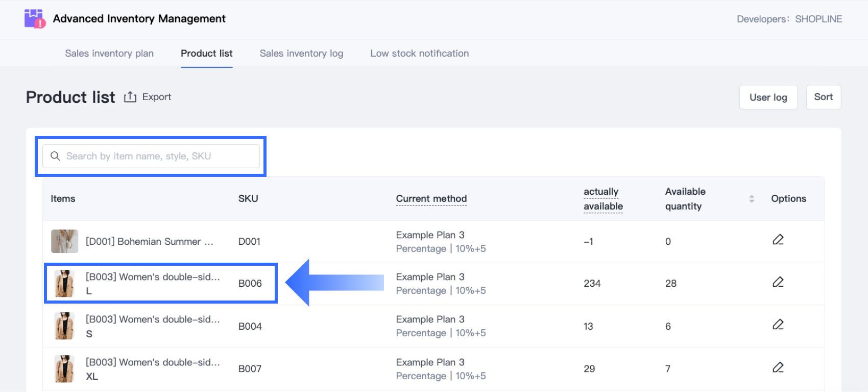Edit the Bohemian Summer D001 row
Viewport: 868px width, 392px height.
pos(778,240)
